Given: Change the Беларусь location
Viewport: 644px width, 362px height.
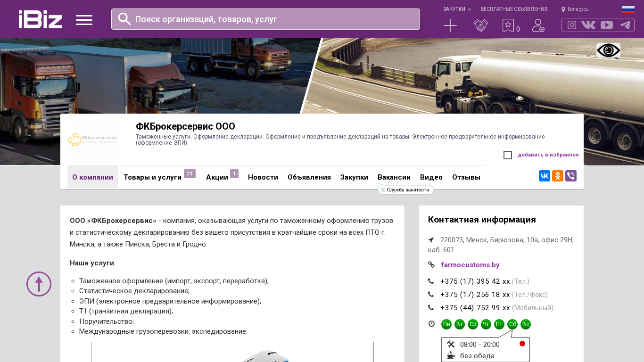Looking at the screenshot, I should coord(575,9).
